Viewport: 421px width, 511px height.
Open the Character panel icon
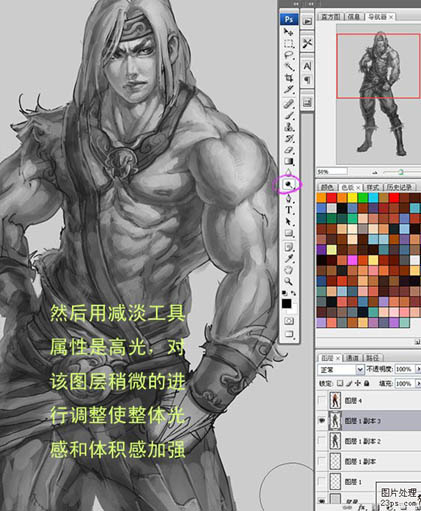(307, 66)
